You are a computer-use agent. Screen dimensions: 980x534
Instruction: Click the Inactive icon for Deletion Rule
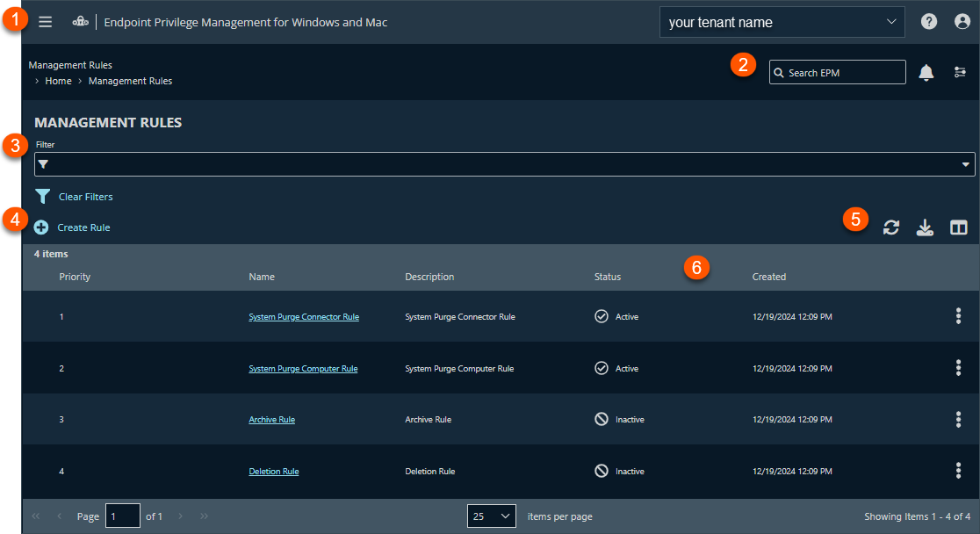pyautogui.click(x=602, y=471)
